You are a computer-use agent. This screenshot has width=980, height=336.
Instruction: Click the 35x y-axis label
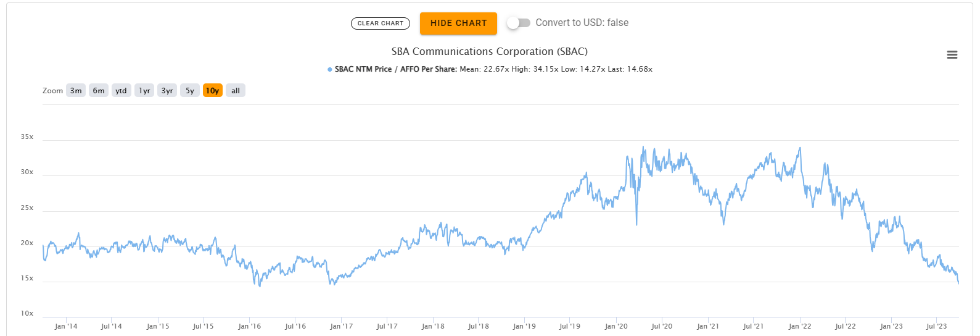click(x=27, y=136)
